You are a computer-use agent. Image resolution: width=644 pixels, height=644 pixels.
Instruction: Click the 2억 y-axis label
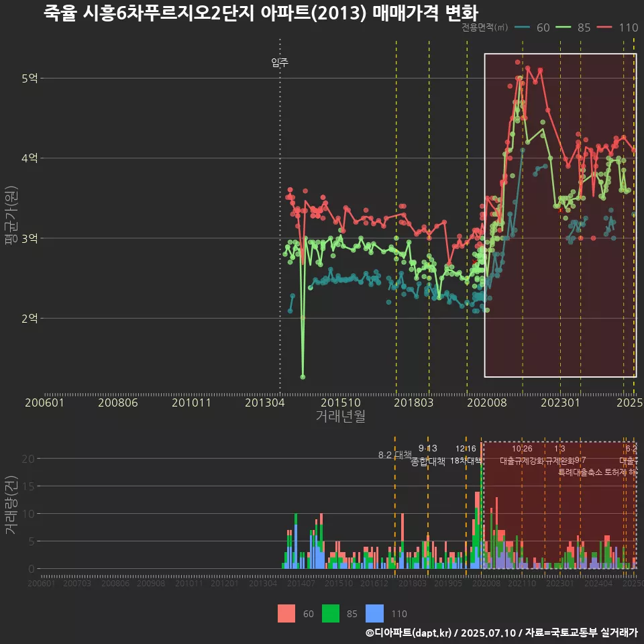[30, 318]
